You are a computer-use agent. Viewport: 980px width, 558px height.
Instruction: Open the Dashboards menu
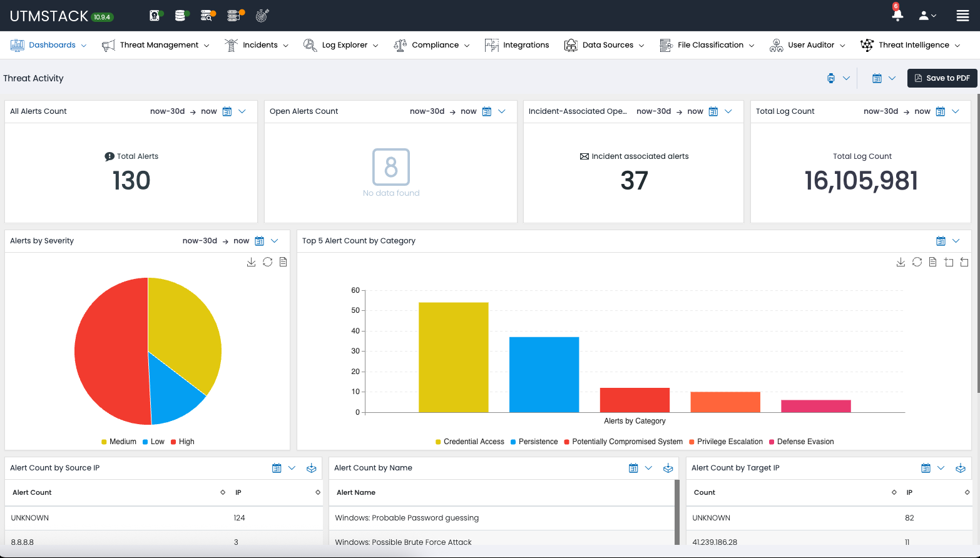(x=48, y=45)
